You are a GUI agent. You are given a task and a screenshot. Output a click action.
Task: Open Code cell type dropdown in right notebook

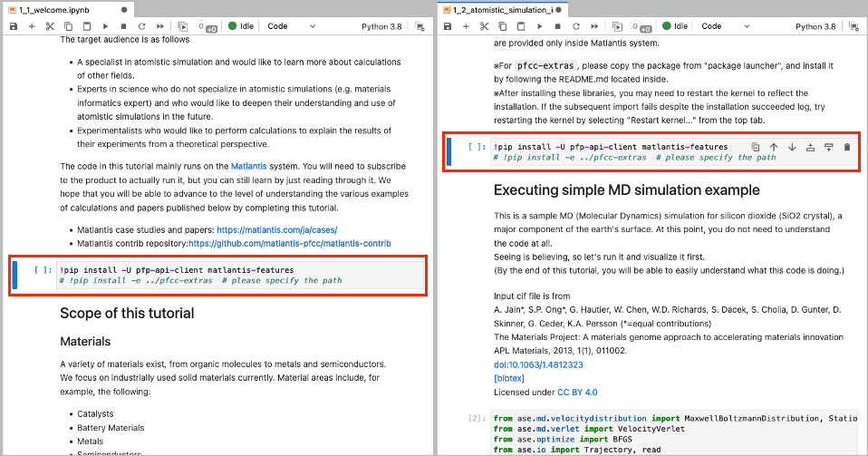[x=724, y=26]
